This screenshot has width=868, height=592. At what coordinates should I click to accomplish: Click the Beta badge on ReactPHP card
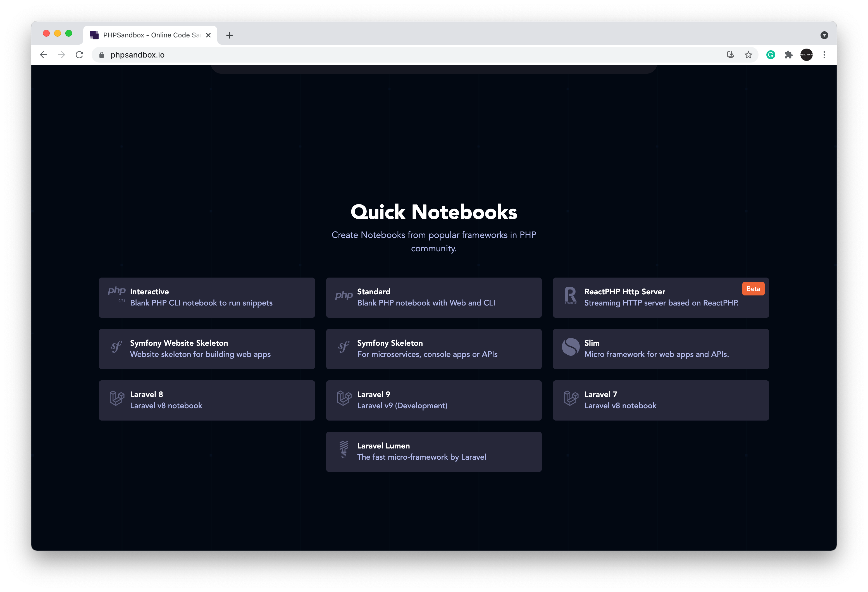tap(753, 288)
